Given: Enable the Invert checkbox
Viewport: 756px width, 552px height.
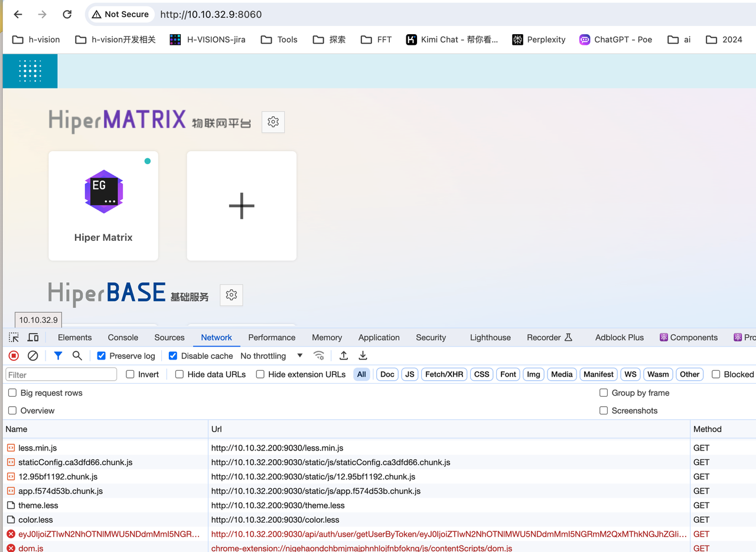Looking at the screenshot, I should pyautogui.click(x=130, y=374).
